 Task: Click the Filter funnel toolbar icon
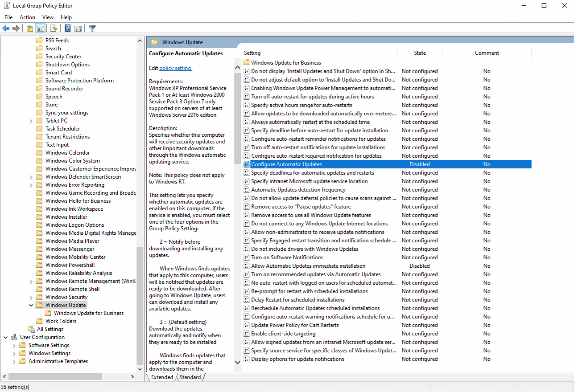(x=92, y=29)
